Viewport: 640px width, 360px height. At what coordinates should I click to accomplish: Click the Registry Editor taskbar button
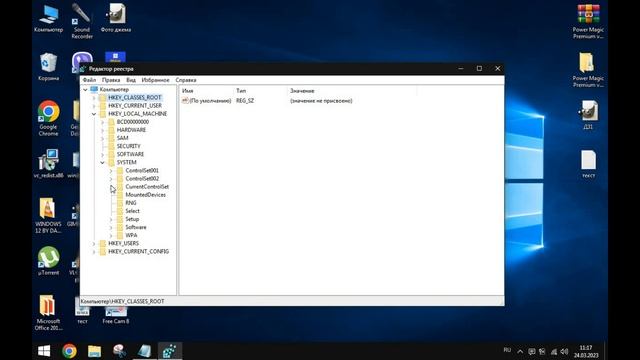click(169, 351)
